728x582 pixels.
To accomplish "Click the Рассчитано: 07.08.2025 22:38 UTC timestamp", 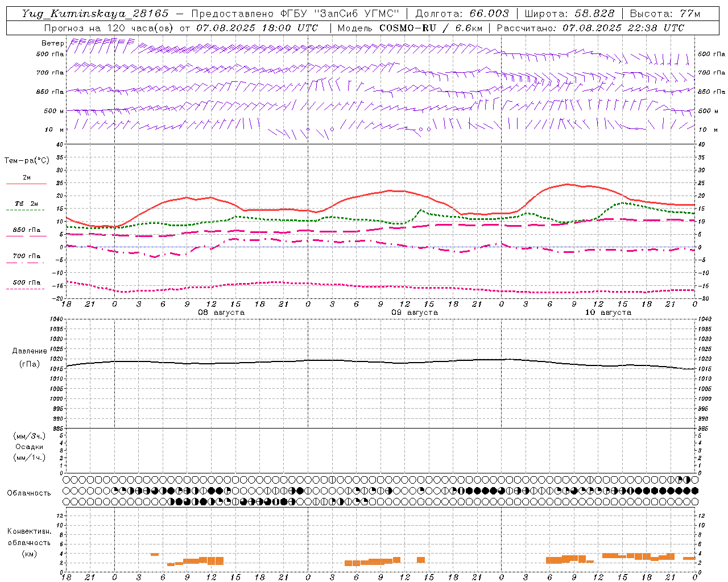I will (590, 28).
